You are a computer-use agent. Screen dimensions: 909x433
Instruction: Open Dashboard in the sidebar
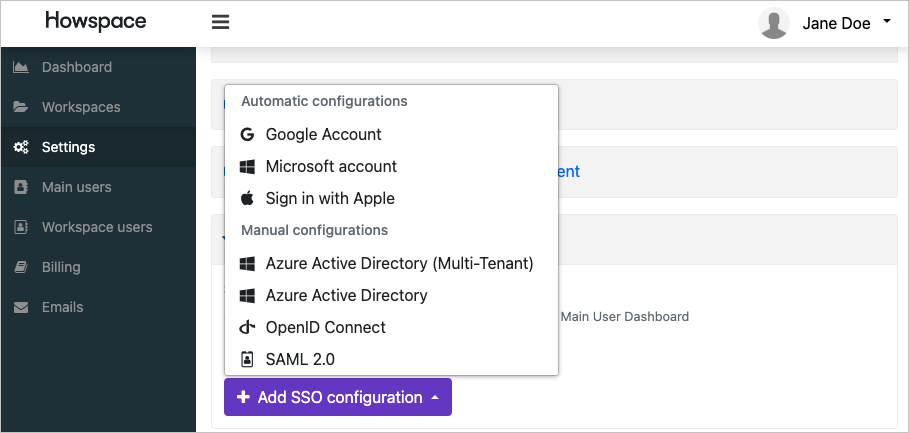(x=99, y=67)
